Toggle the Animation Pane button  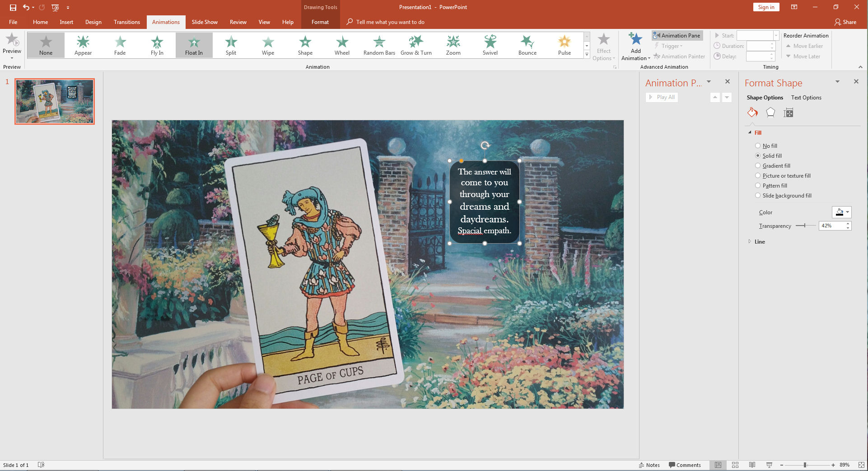677,35
